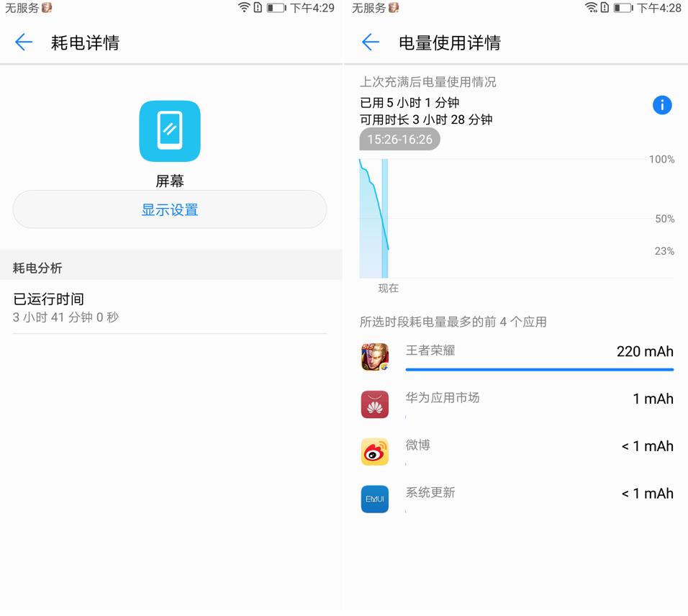Screen dimensions: 688x616
Task: Select the 系统更新 entry text
Action: [x=430, y=492]
